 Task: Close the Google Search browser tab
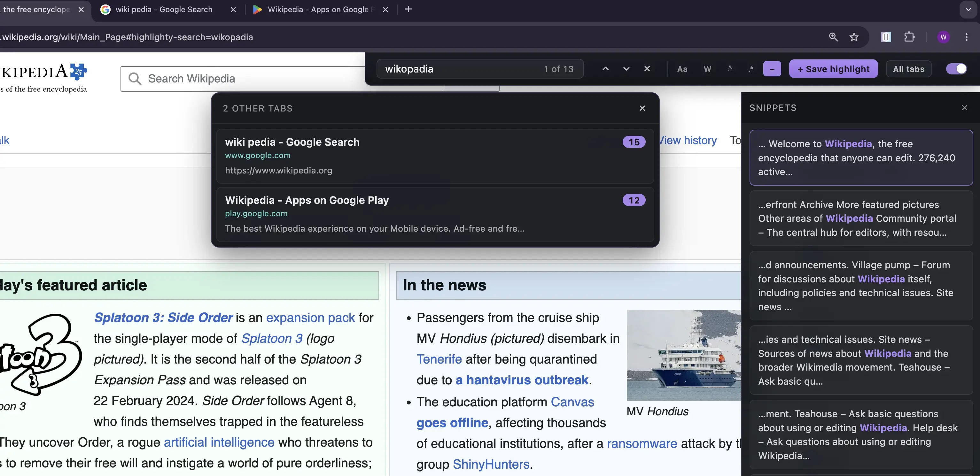tap(233, 10)
